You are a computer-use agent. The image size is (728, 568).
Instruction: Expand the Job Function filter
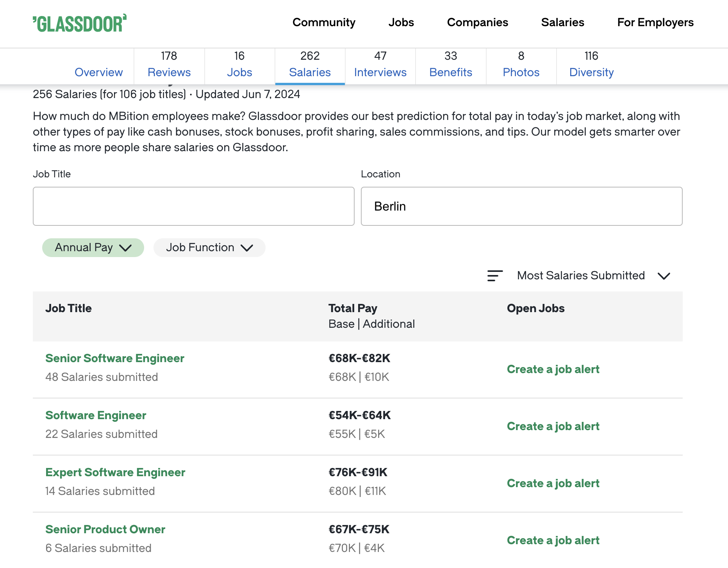[209, 248]
